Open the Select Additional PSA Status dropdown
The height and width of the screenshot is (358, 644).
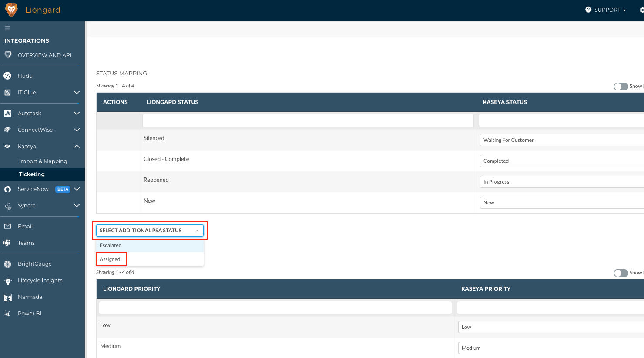tap(150, 231)
